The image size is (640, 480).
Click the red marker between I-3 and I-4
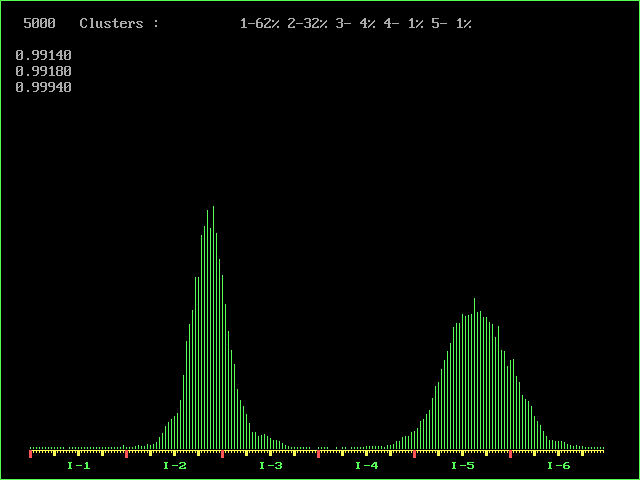point(318,454)
